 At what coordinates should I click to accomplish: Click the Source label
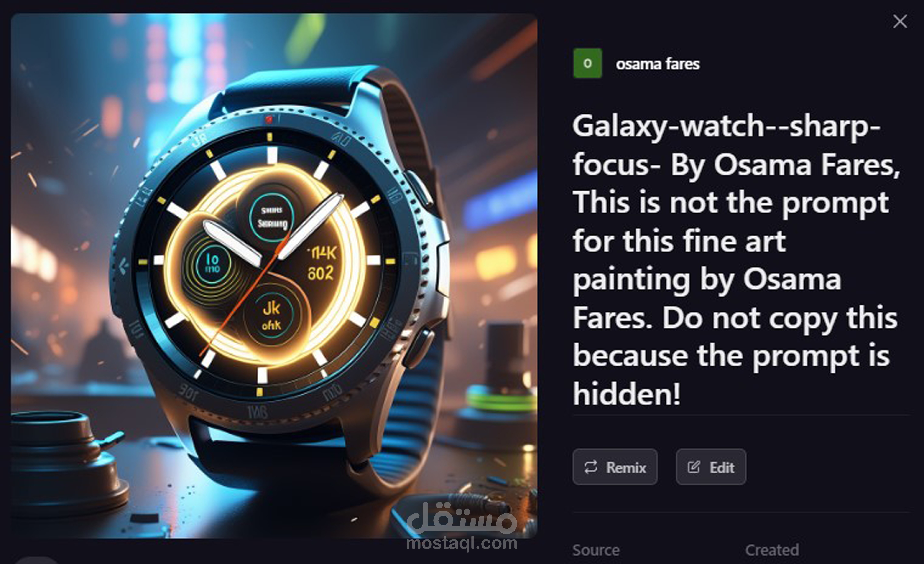(x=596, y=550)
